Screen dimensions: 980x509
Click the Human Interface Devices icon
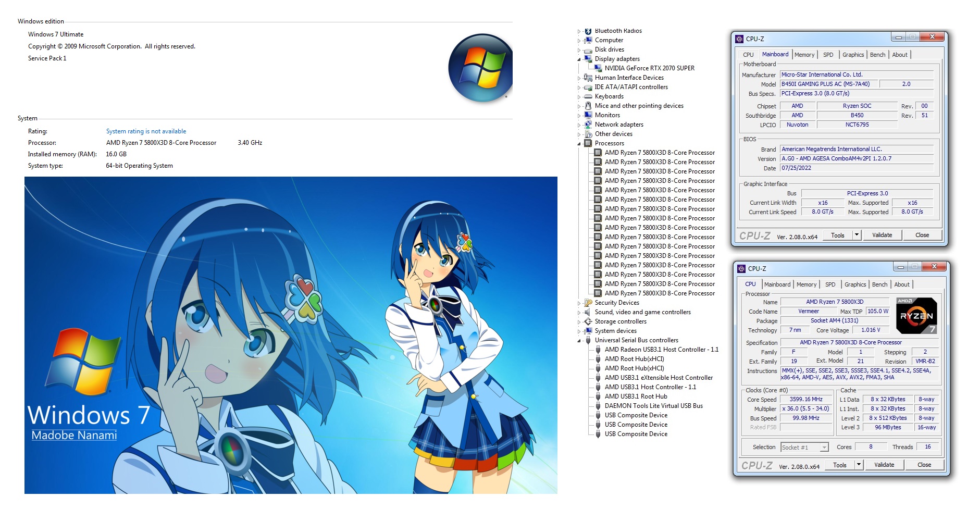coord(588,78)
